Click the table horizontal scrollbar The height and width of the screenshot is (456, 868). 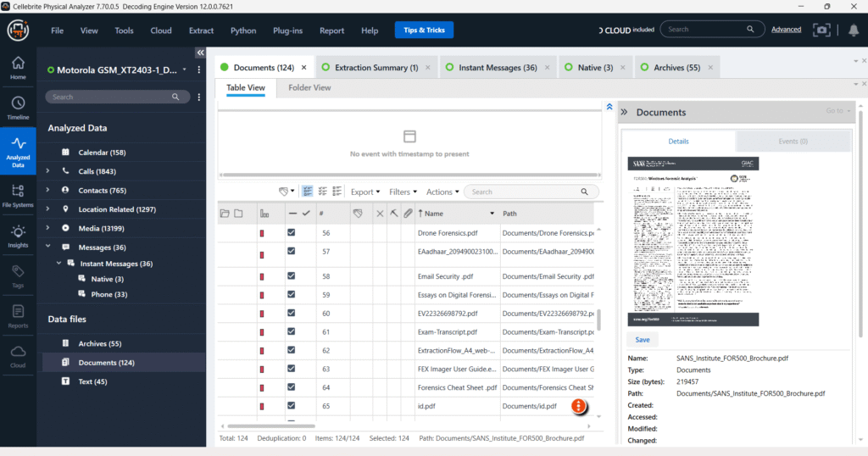point(271,426)
